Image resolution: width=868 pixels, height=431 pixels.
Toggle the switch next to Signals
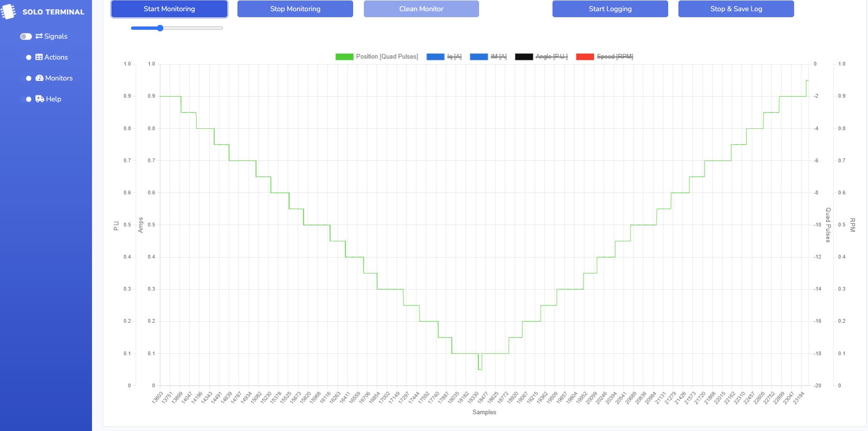tap(26, 36)
